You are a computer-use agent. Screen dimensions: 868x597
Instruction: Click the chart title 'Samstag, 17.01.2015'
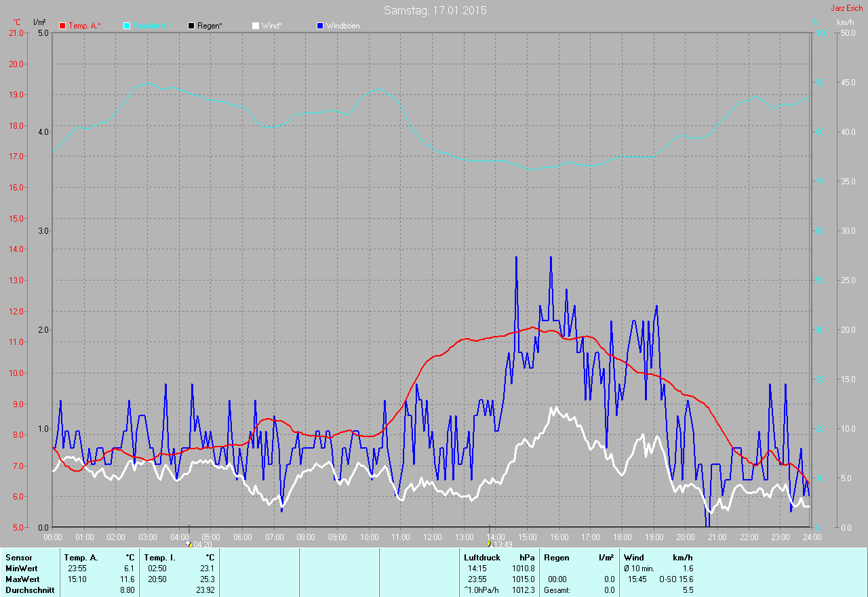(435, 10)
